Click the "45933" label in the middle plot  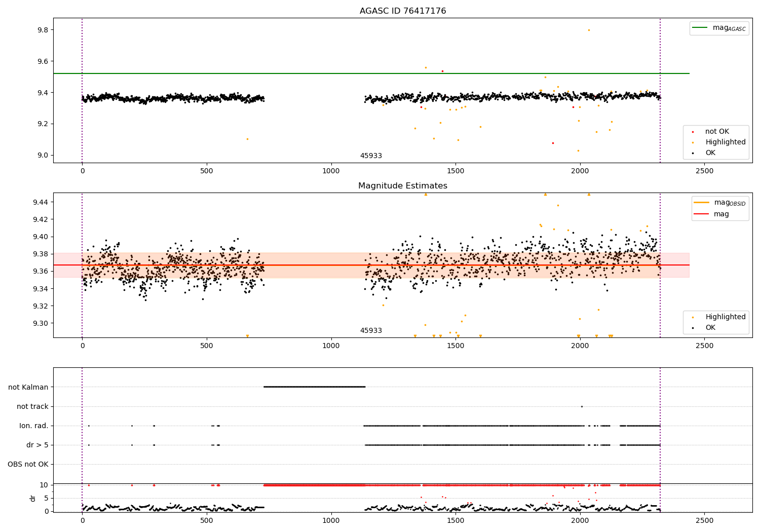coord(371,331)
